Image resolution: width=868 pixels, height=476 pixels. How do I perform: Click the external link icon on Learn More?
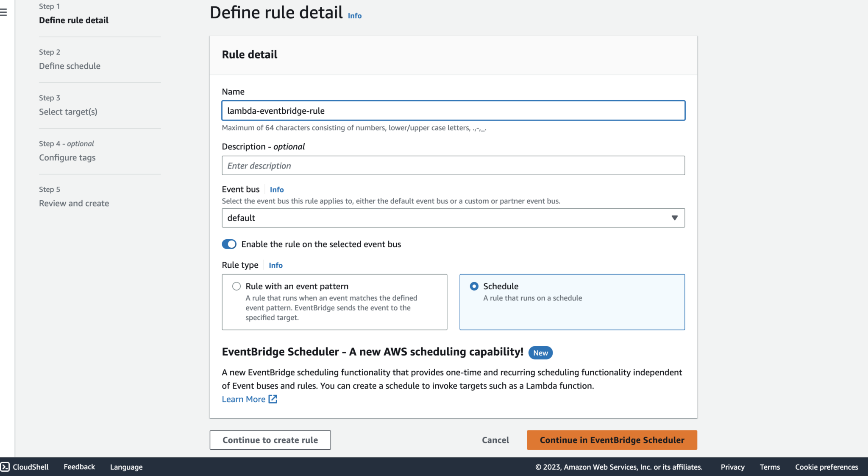coord(273,399)
